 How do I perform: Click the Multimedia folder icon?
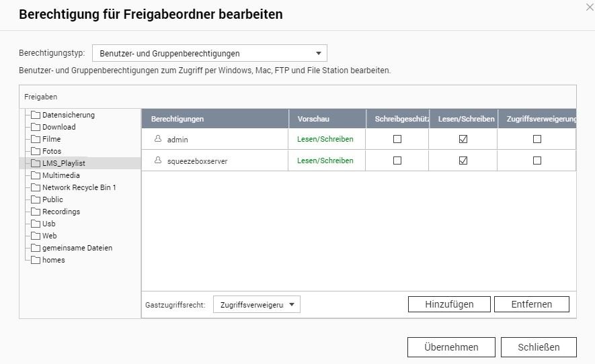[36, 175]
